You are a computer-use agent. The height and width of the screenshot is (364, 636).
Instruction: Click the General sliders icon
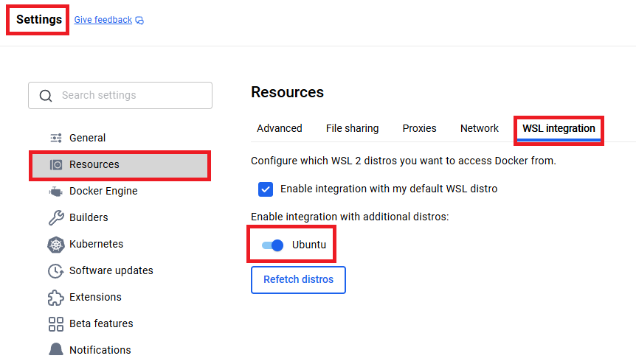tap(56, 138)
